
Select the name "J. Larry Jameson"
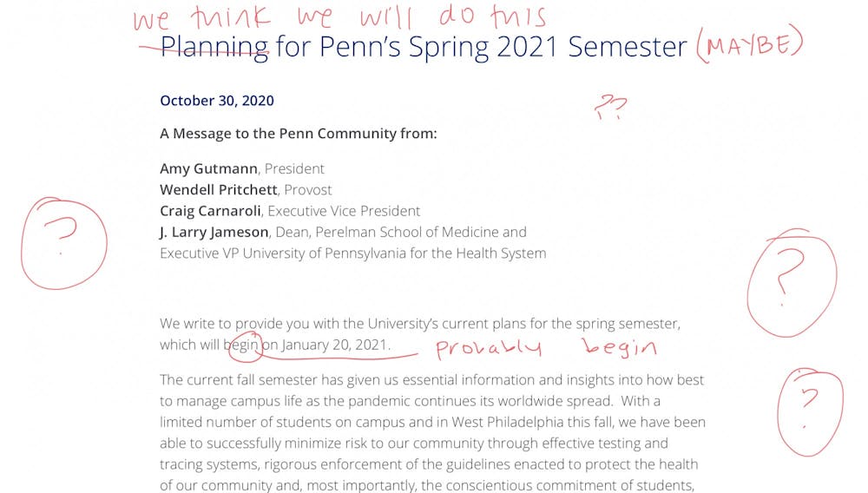(213, 232)
